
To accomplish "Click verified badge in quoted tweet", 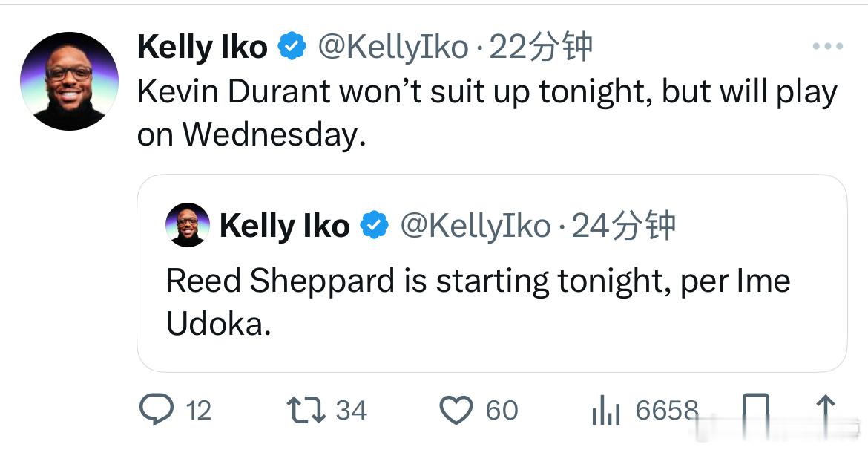I will [x=374, y=226].
